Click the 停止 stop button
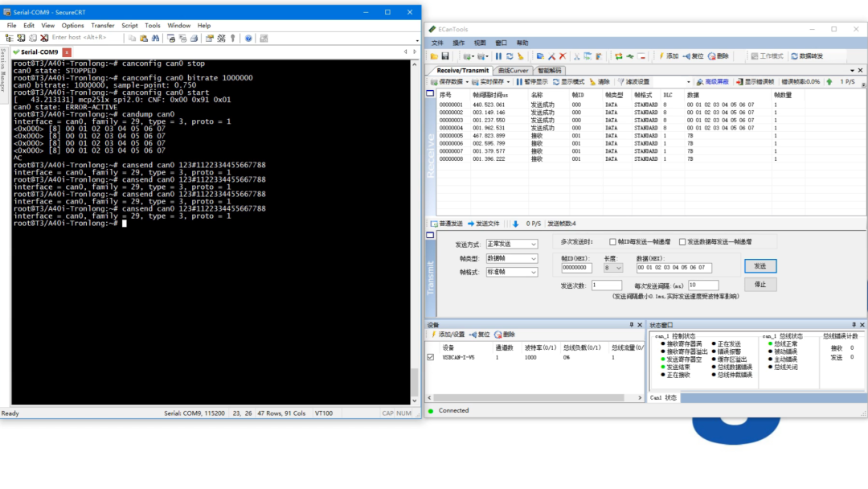This screenshot has width=868, height=489. pos(760,285)
